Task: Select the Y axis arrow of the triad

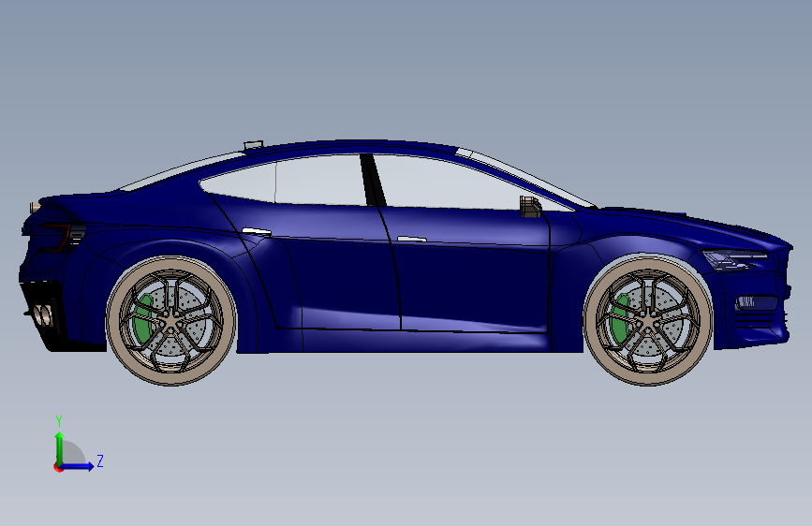Action: (60, 447)
